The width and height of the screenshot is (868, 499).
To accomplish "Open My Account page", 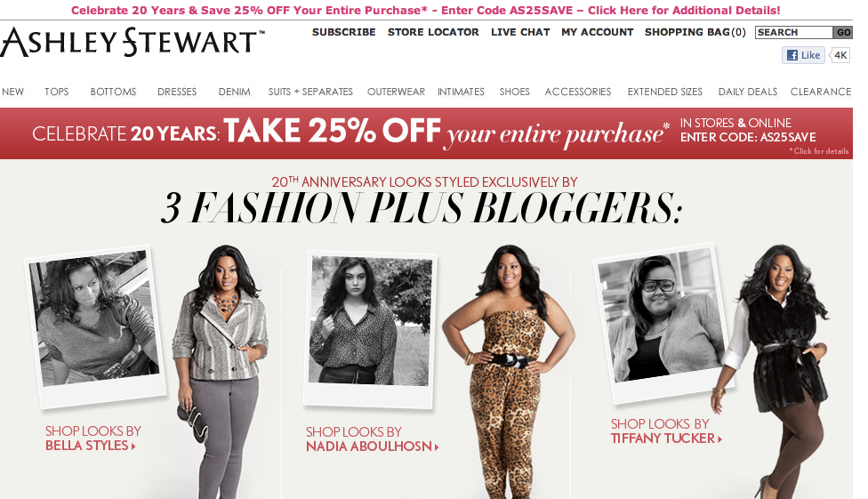I will tap(598, 32).
